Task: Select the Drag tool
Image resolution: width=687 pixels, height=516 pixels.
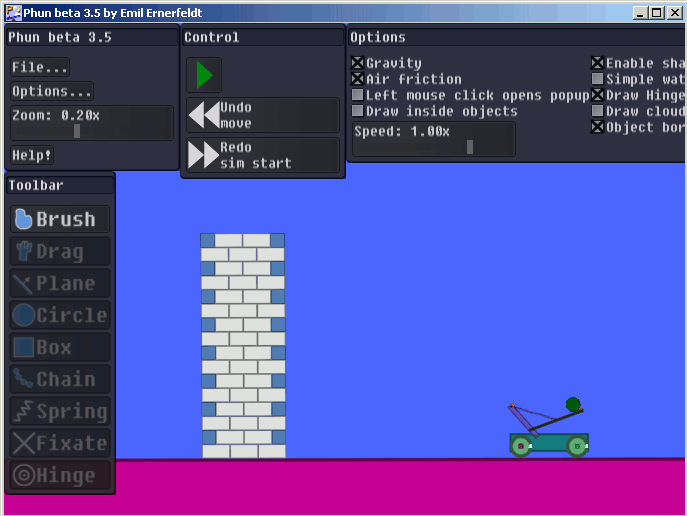Action: coord(60,251)
